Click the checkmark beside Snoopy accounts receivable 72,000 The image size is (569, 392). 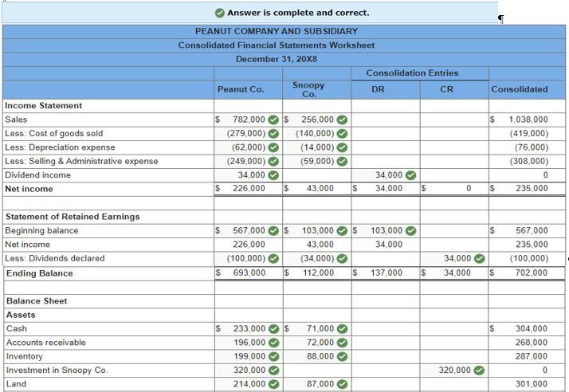pos(342,343)
